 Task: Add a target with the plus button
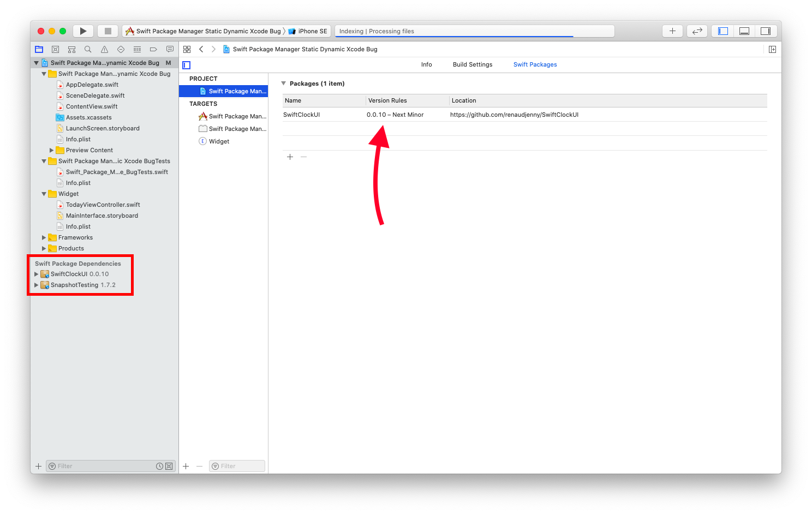186,466
